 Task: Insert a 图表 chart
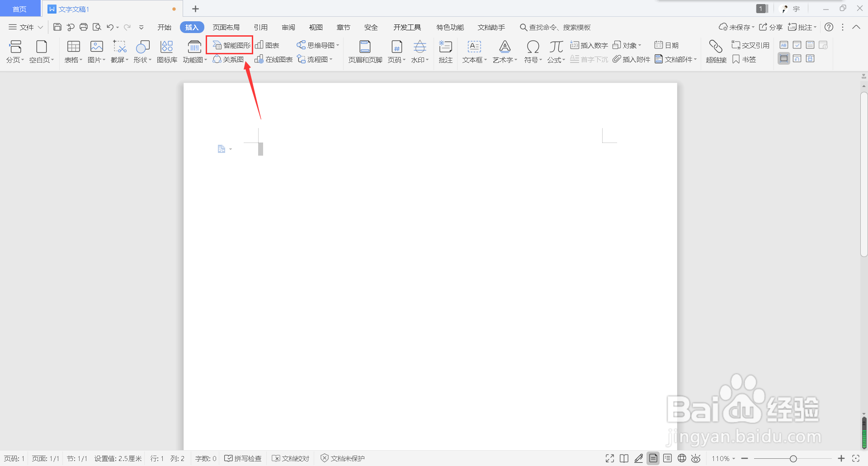(267, 45)
